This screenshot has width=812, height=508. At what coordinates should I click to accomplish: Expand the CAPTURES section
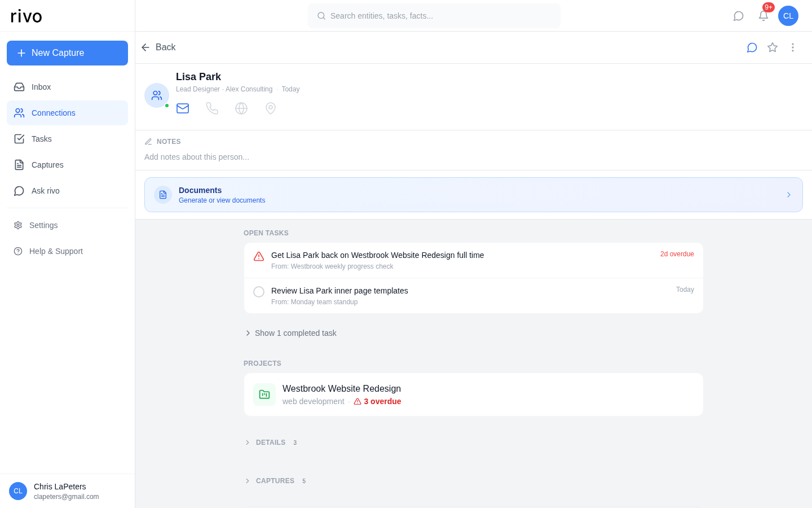pos(275,480)
